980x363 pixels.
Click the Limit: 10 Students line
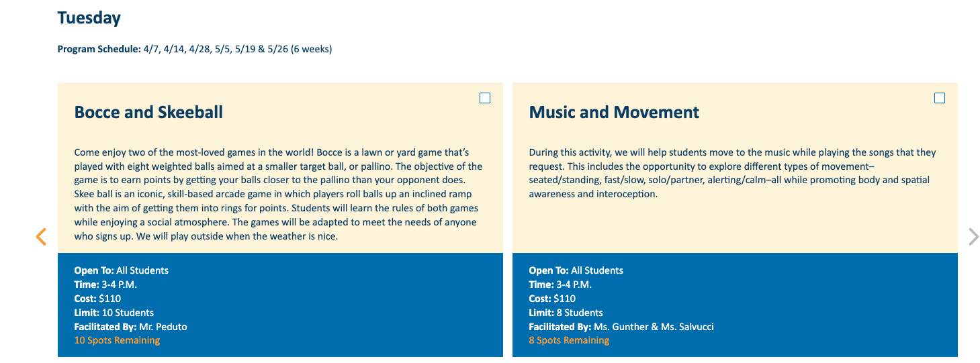(x=114, y=313)
